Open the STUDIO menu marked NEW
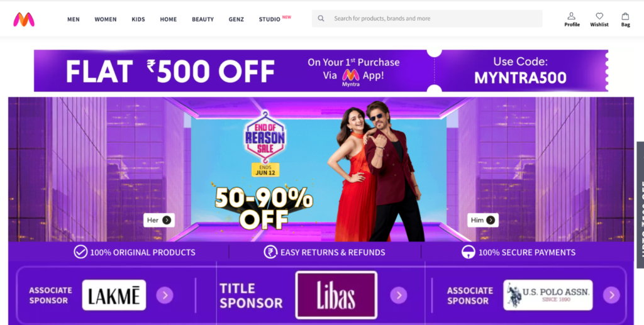The width and height of the screenshot is (644, 325). point(269,19)
